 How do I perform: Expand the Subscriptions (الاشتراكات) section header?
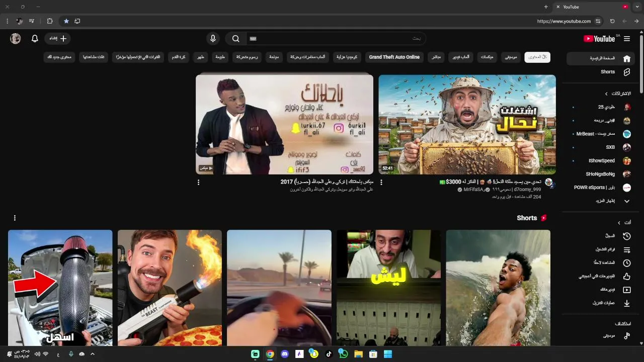618,94
